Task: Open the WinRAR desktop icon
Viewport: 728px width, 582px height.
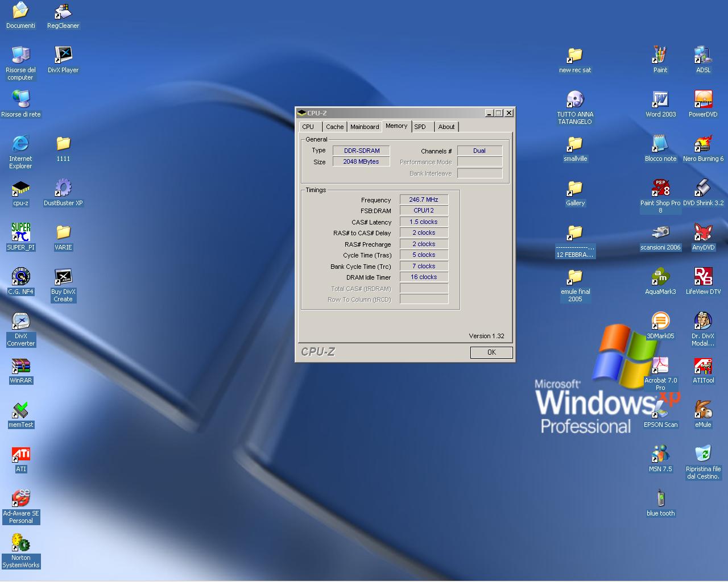Action: tap(20, 370)
